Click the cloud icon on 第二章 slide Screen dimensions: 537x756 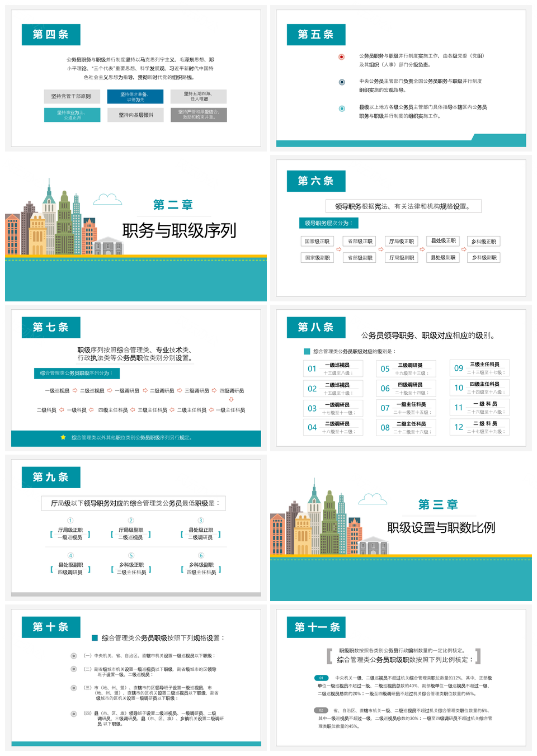point(107,199)
